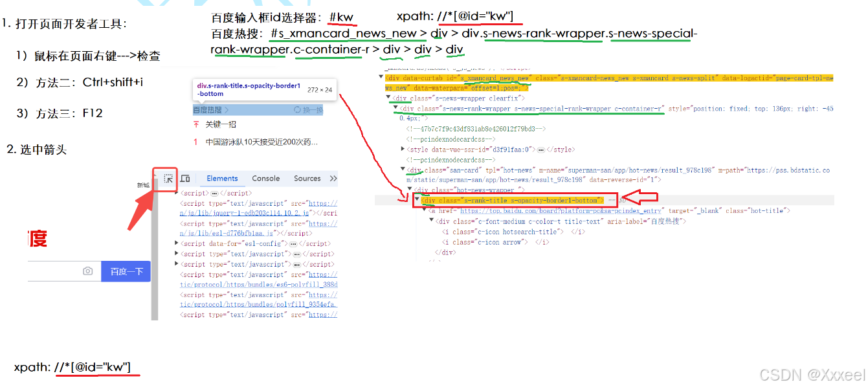The image size is (868, 389).
Task: Open news item 中国游泳队10天接受近200次药
Action: click(x=262, y=142)
